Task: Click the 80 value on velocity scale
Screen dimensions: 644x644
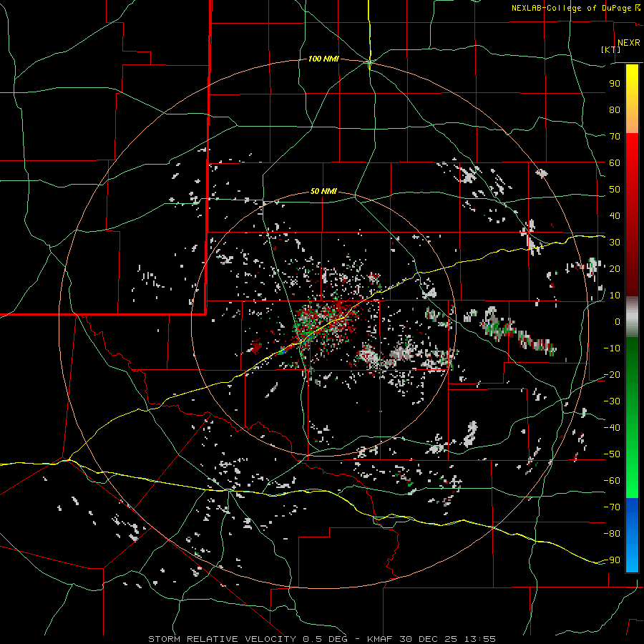Action: (615, 109)
